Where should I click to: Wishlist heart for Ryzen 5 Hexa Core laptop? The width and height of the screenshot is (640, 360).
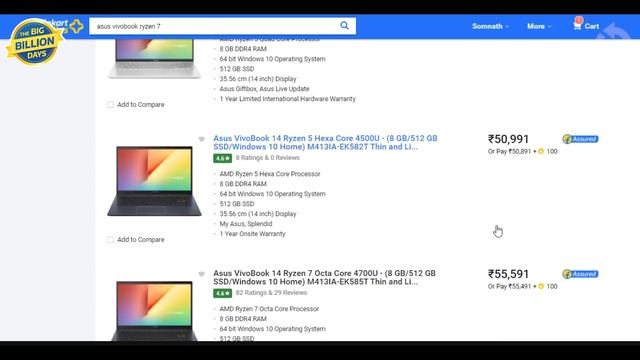[x=202, y=139]
